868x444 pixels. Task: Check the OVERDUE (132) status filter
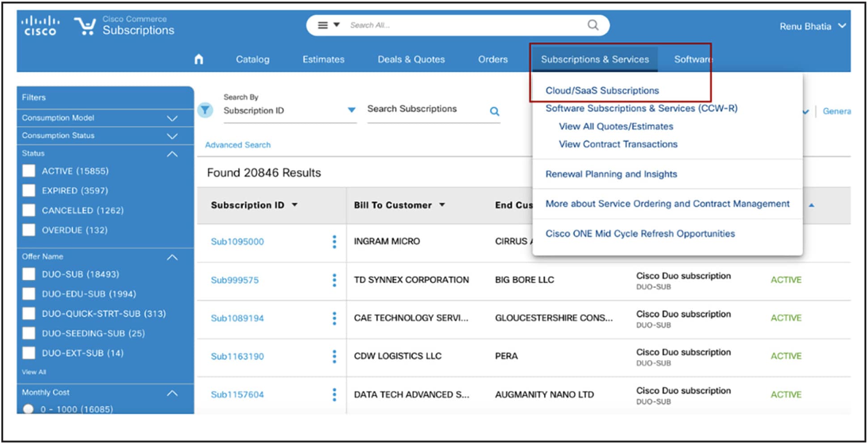[x=29, y=230]
